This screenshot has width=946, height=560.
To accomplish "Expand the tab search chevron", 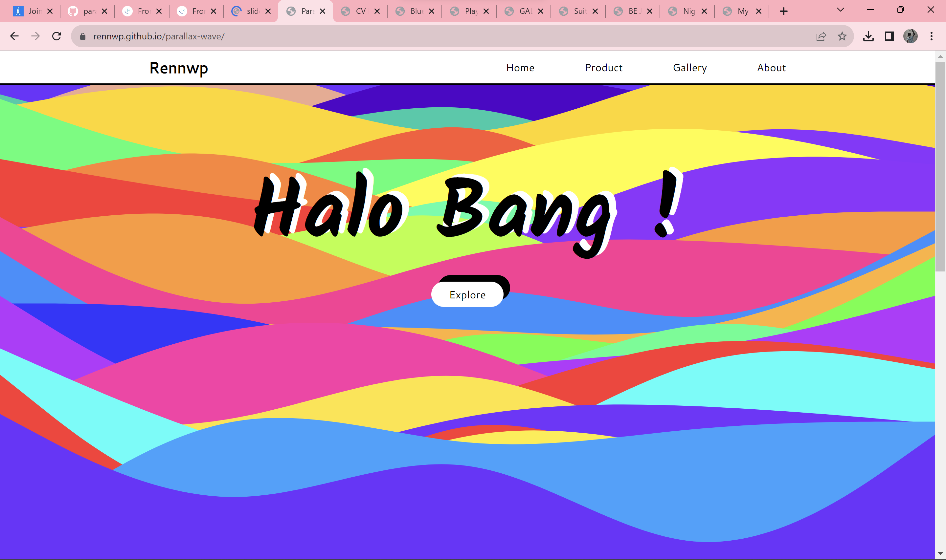I will (x=840, y=10).
